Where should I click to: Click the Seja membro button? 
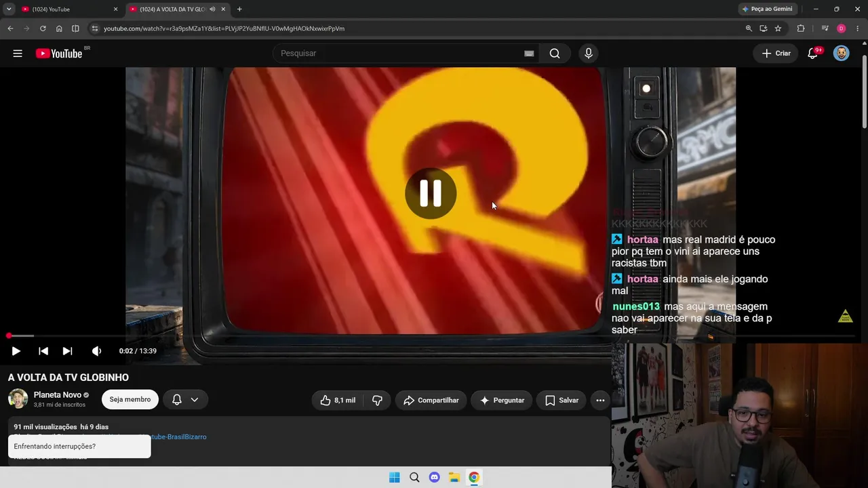tap(130, 400)
